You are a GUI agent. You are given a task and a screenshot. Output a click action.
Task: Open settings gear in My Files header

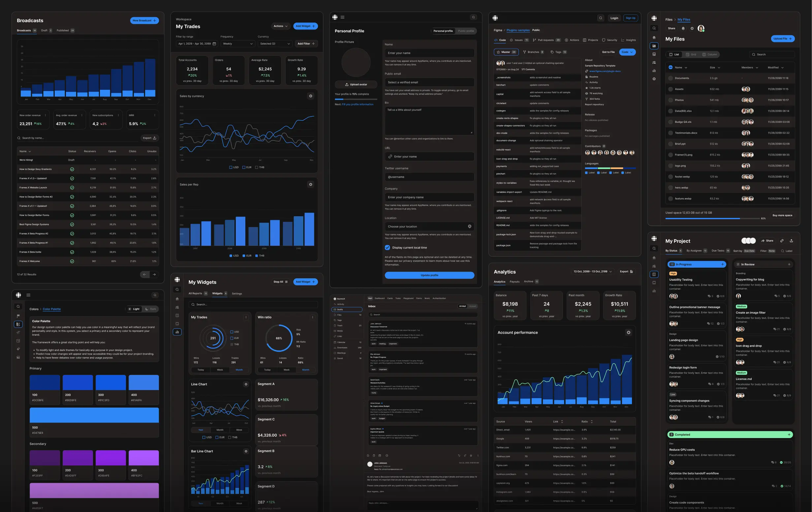point(692,28)
